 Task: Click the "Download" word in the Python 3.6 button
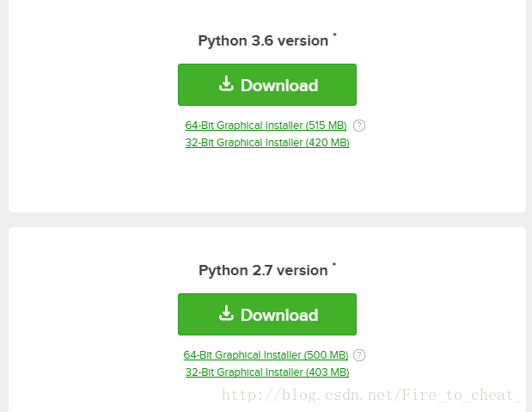[x=279, y=85]
